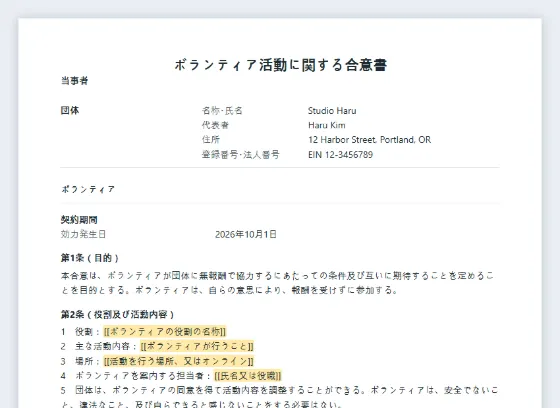This screenshot has height=408, width=560.
Task: Click item 5 paragraph starting 団体は
Action: coord(279,397)
